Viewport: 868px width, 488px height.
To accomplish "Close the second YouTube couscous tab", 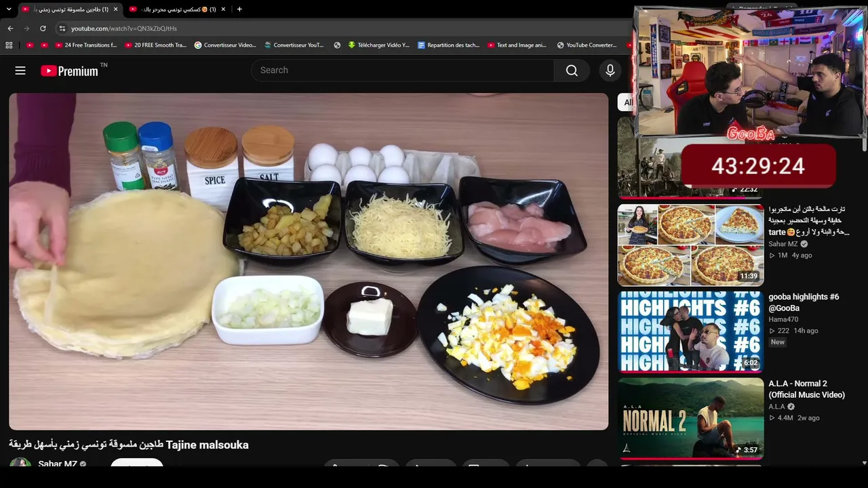I will [x=223, y=9].
